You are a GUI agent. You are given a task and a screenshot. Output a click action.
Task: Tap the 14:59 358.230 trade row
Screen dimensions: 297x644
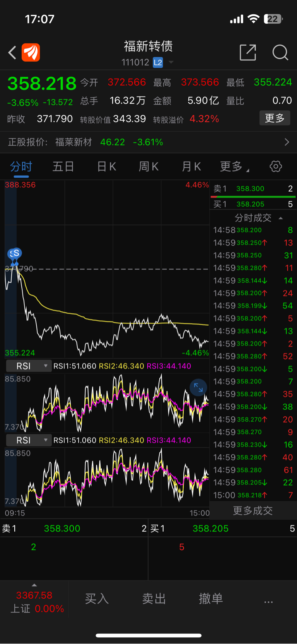[253, 445]
